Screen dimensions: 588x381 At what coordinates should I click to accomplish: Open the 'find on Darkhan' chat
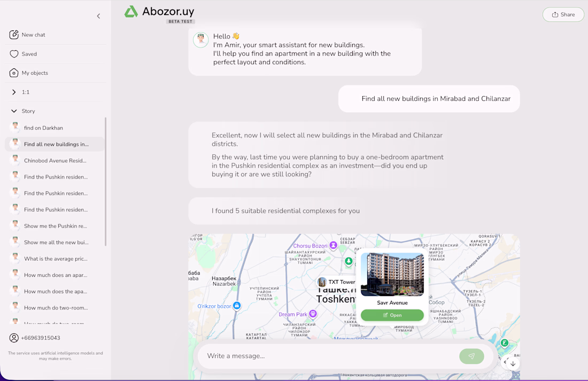click(x=55, y=128)
